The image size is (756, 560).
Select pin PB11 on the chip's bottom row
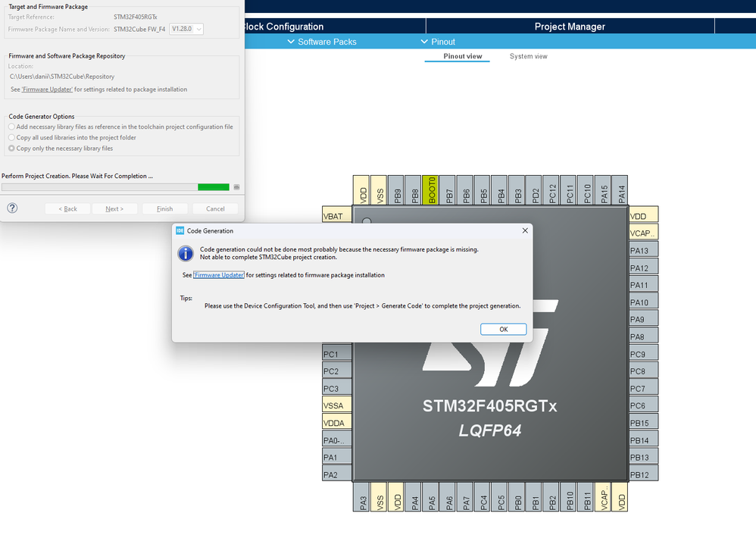pyautogui.click(x=587, y=497)
